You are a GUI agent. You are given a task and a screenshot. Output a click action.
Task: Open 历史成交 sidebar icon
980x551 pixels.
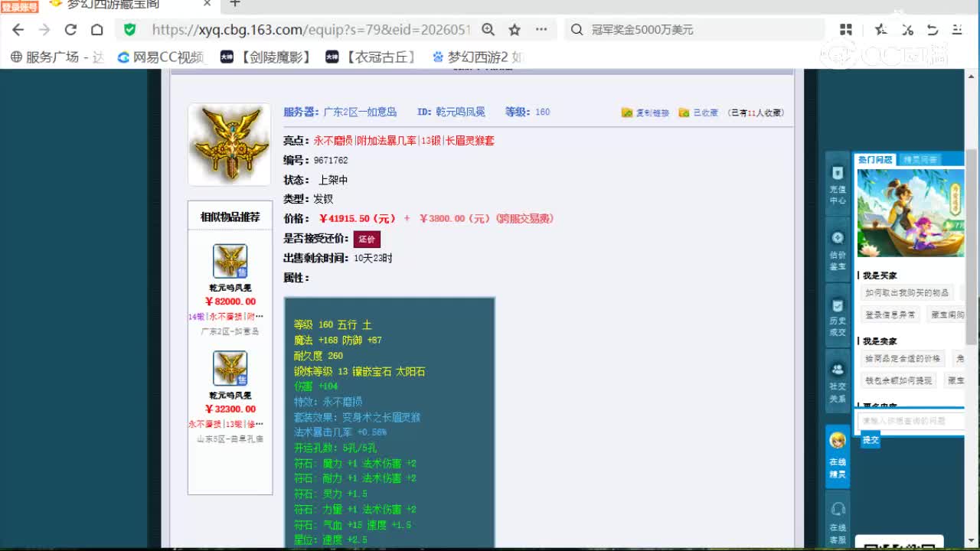838,317
